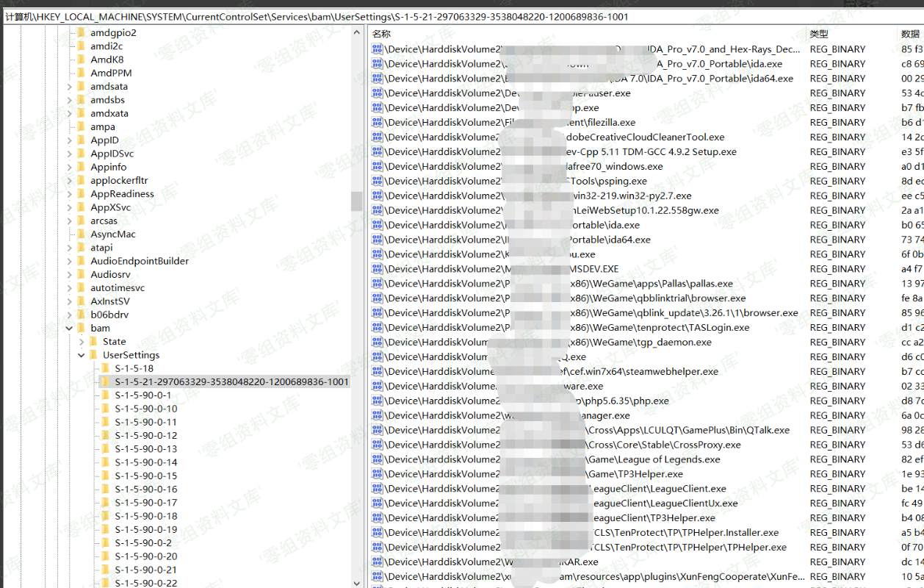This screenshot has height=588, width=924.
Task: Sort by the 名称 column header
Action: (x=382, y=34)
